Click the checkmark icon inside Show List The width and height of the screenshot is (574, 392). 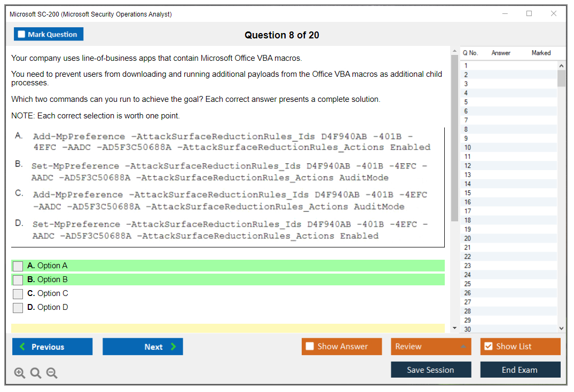click(x=489, y=346)
